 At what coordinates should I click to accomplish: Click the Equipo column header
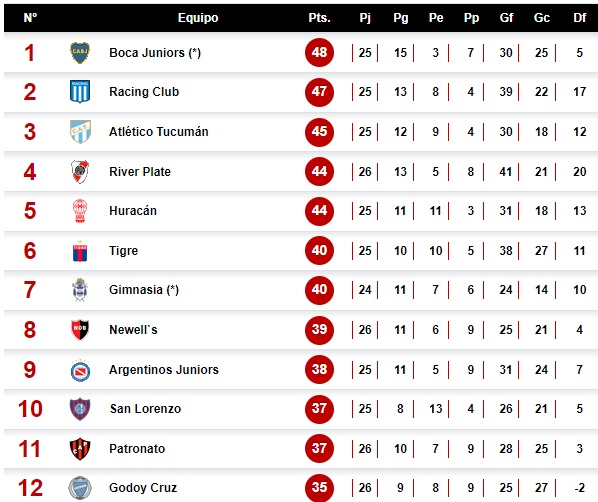click(x=198, y=18)
